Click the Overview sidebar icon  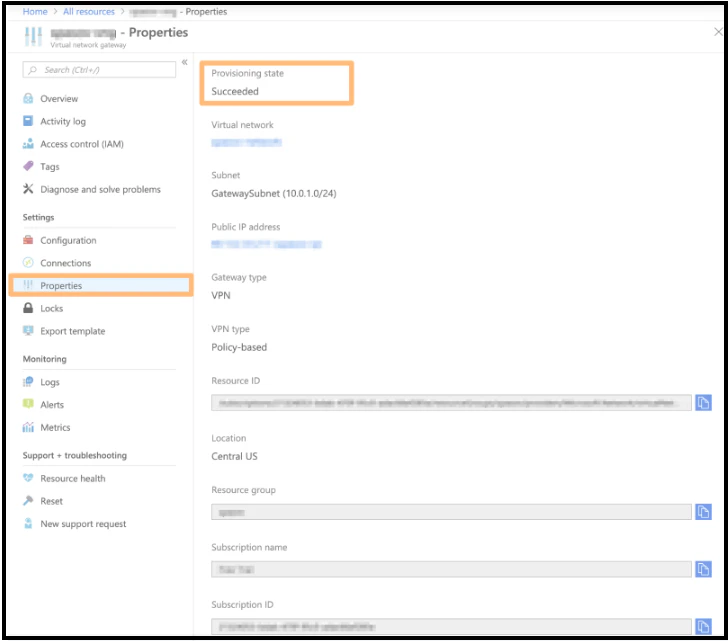28,98
